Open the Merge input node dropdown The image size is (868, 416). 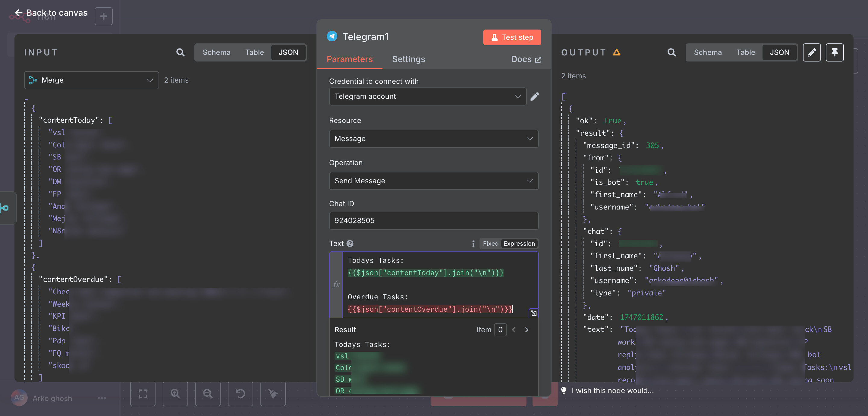pos(91,80)
